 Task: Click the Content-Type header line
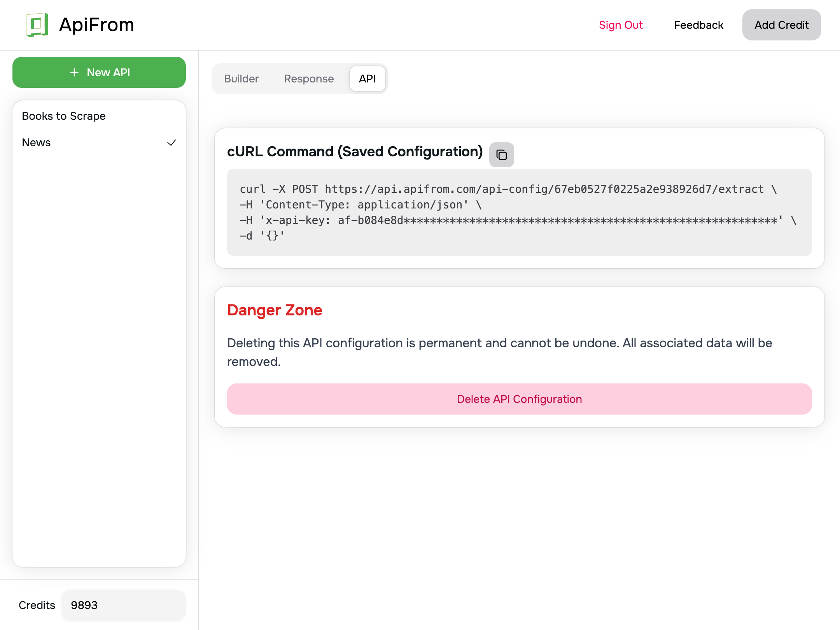(x=361, y=205)
